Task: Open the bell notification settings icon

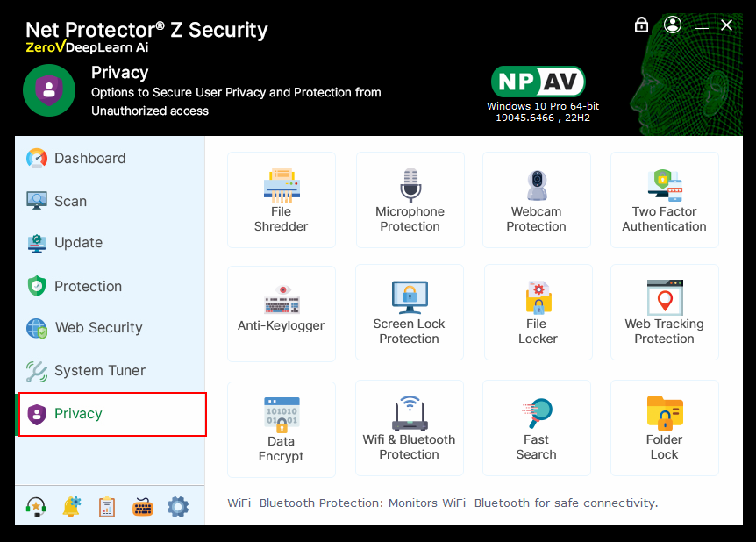Action: coord(72,506)
